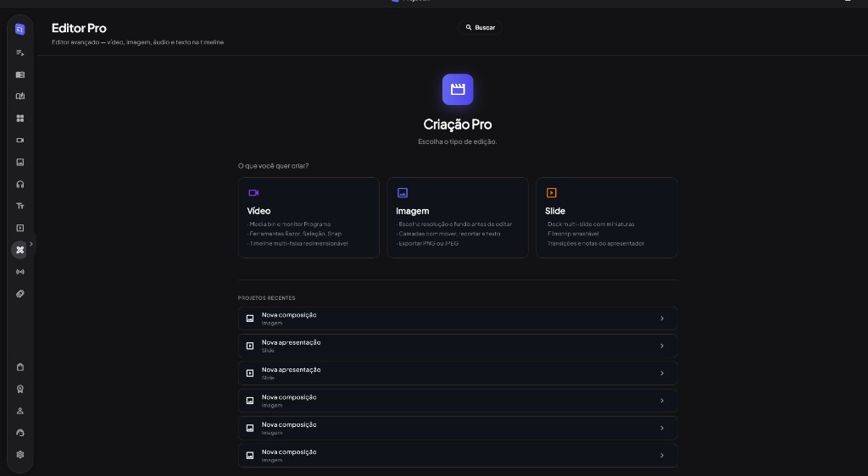Choose the Vídeo creation card
The width and height of the screenshot is (868, 476).
pyautogui.click(x=309, y=218)
